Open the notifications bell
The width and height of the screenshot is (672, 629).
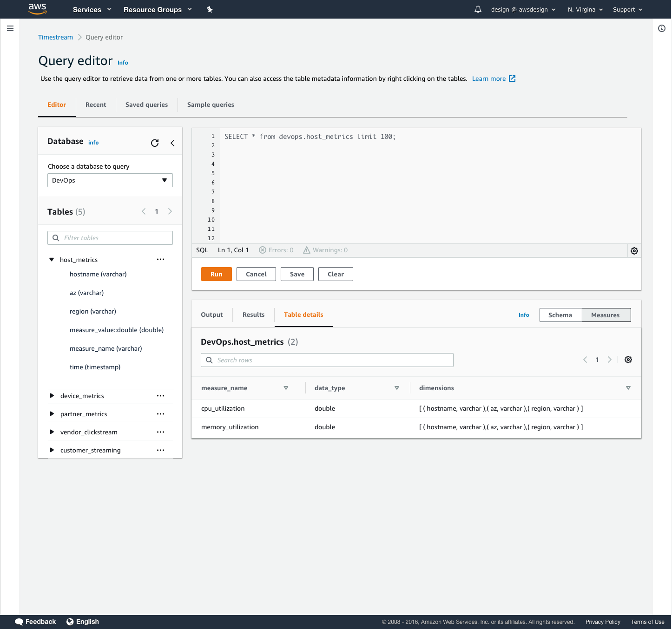pos(478,9)
